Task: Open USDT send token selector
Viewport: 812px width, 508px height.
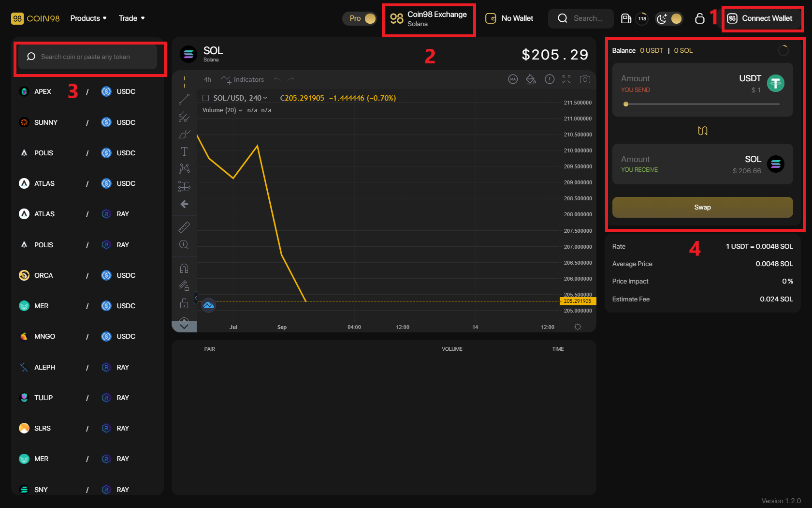Action: tap(761, 83)
